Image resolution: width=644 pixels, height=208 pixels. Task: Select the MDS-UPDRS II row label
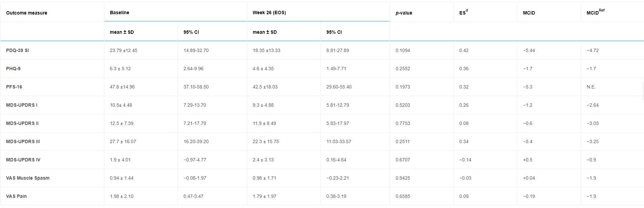point(22,123)
